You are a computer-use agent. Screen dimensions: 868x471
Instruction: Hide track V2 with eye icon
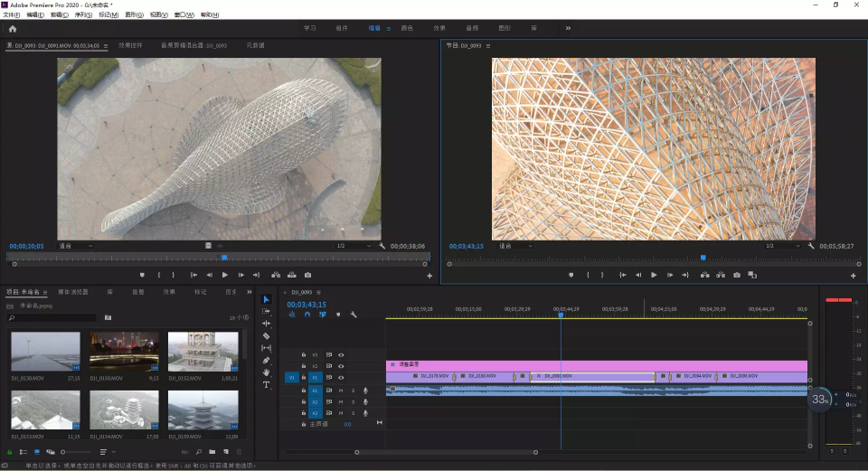[x=341, y=366]
